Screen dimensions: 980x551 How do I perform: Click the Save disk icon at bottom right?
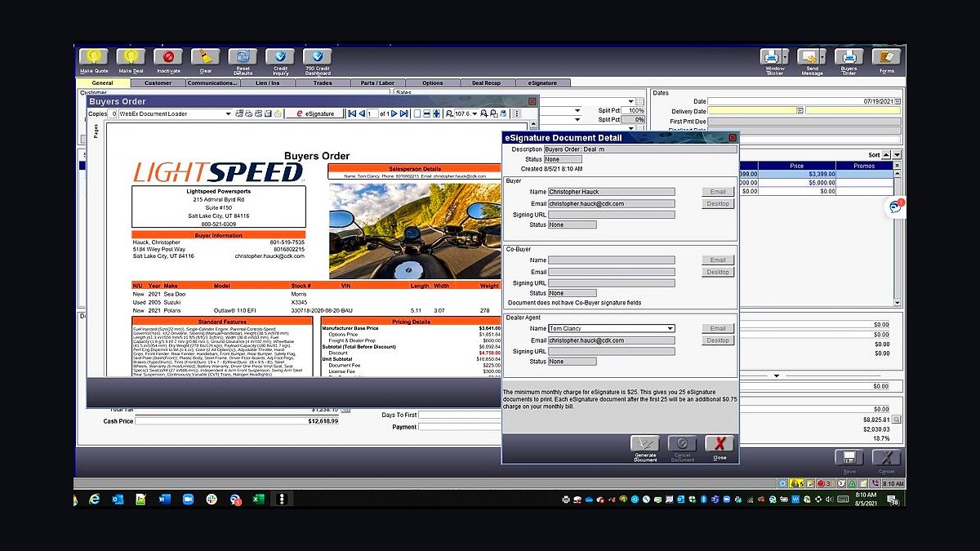(x=849, y=458)
